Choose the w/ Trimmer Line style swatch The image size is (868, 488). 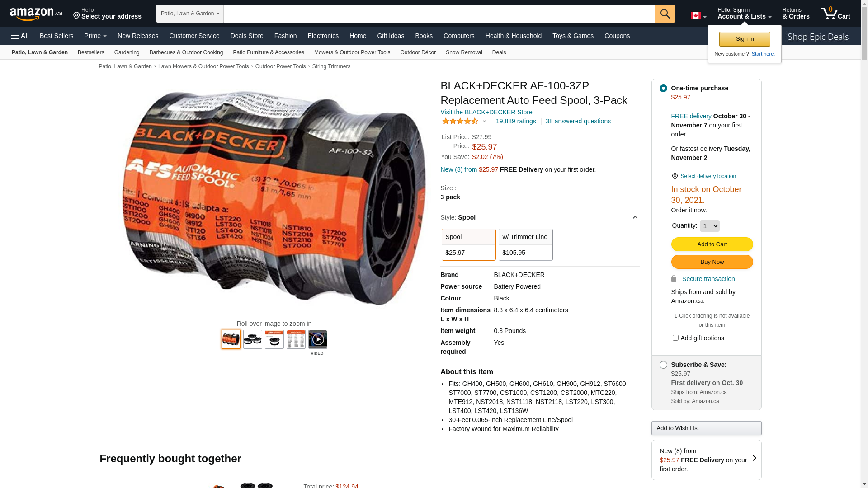pyautogui.click(x=526, y=244)
